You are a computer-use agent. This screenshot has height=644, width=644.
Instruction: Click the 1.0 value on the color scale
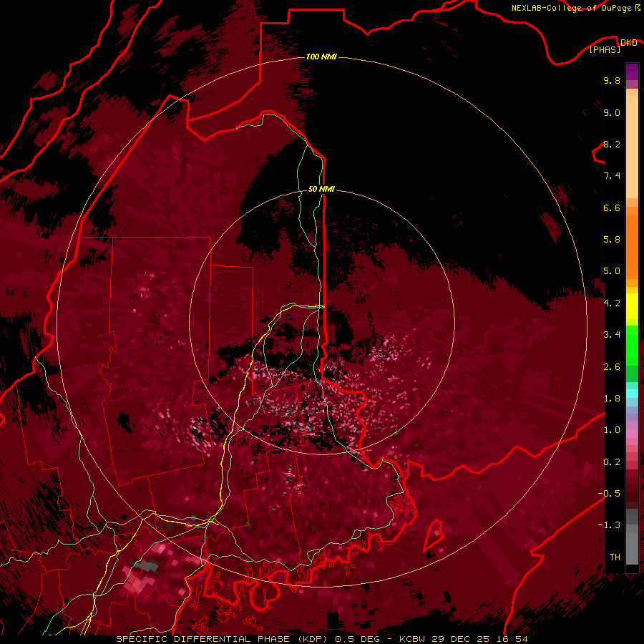click(x=612, y=430)
